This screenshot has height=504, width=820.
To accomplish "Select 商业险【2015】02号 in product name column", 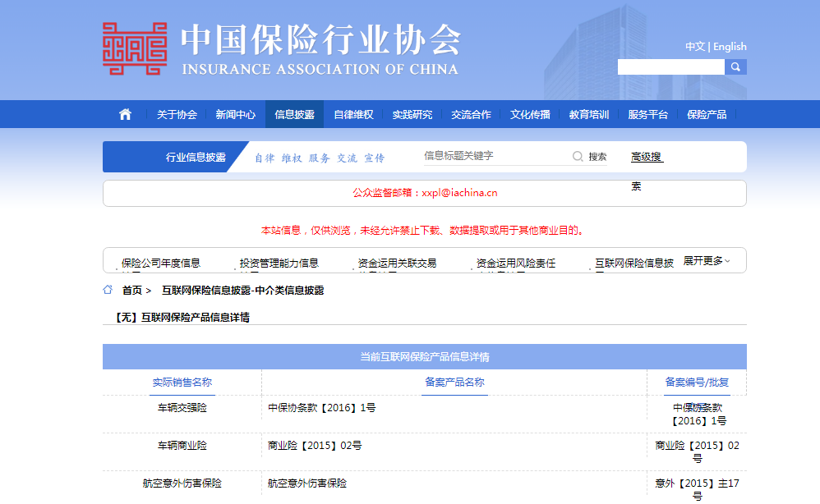I will point(315,446).
